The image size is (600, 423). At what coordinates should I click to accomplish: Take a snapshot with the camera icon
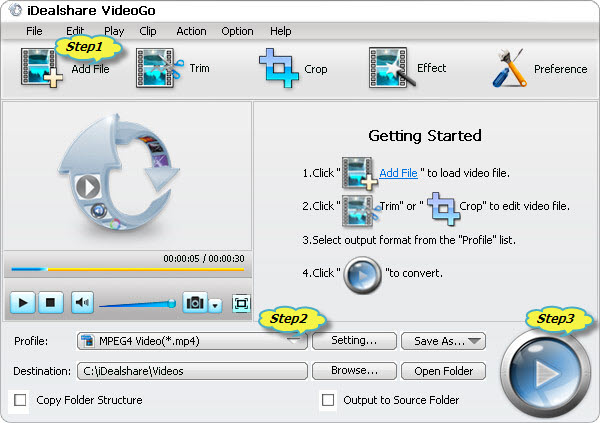point(195,303)
